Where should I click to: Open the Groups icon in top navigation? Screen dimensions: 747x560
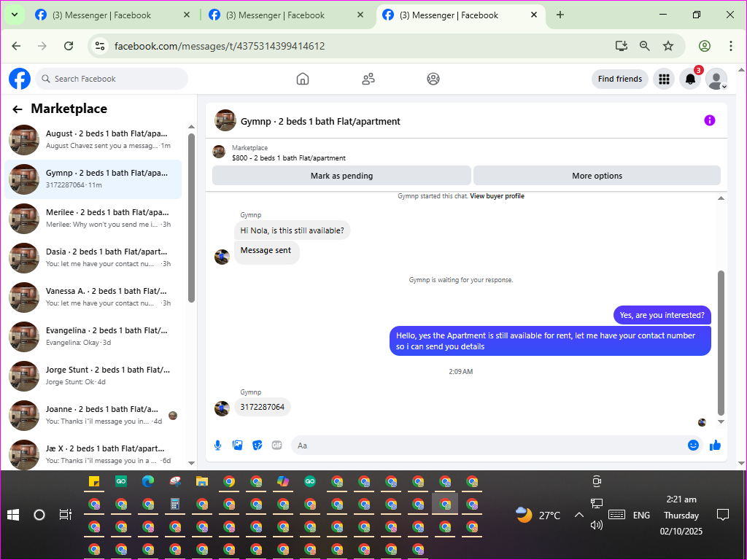433,79
